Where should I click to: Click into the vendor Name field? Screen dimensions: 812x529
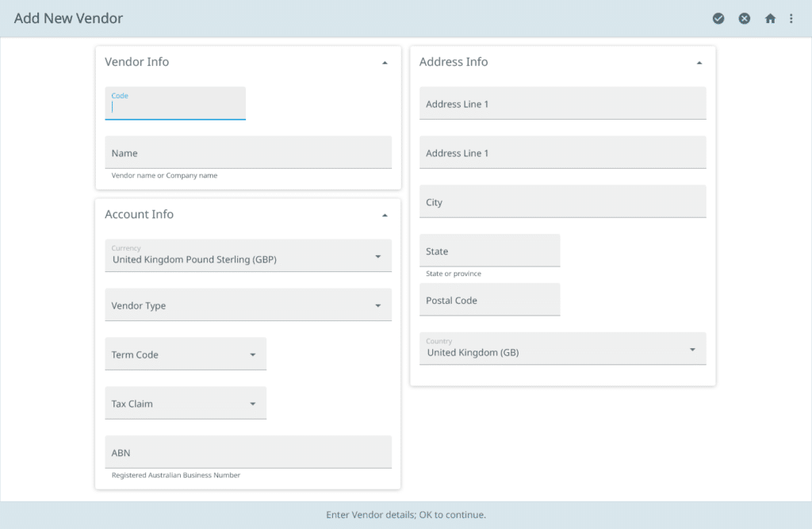[248, 152]
